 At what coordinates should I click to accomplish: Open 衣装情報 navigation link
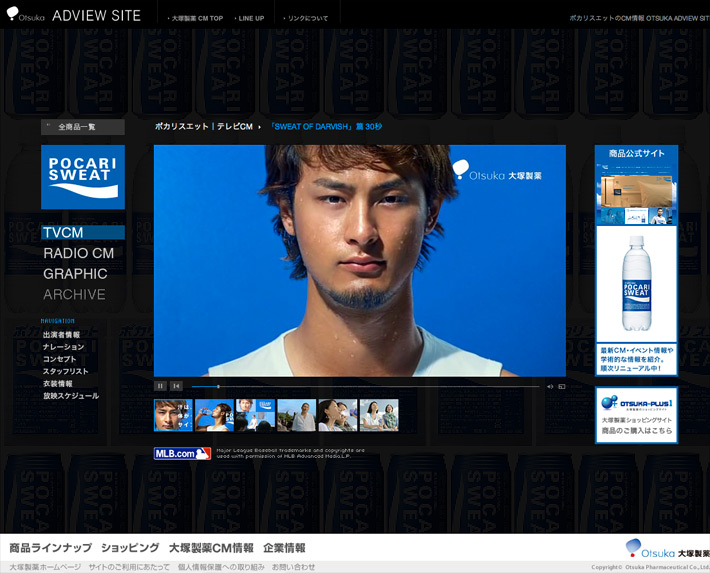coord(58,384)
